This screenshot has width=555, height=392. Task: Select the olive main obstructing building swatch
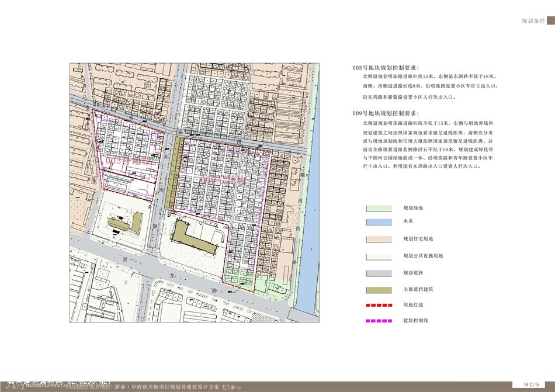pyautogui.click(x=378, y=289)
